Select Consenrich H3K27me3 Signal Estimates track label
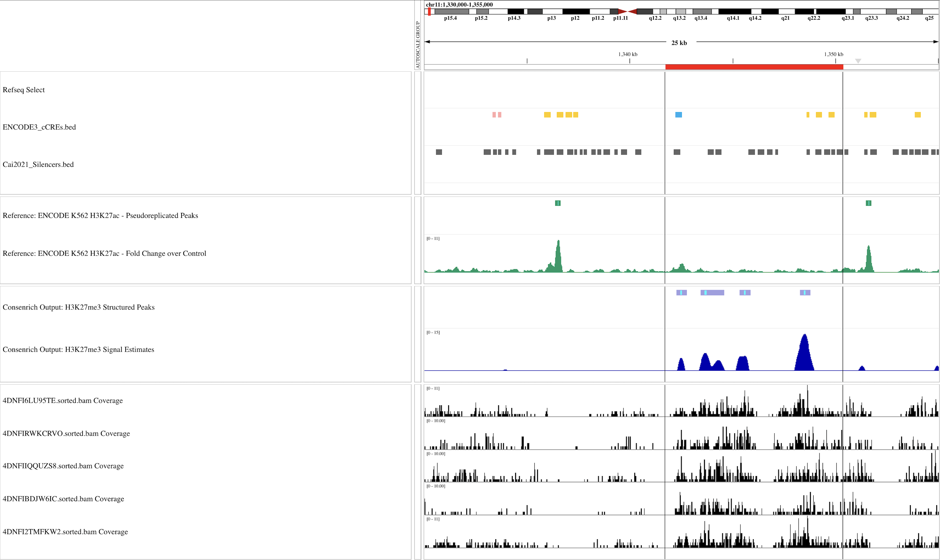The image size is (940, 560). pos(78,349)
